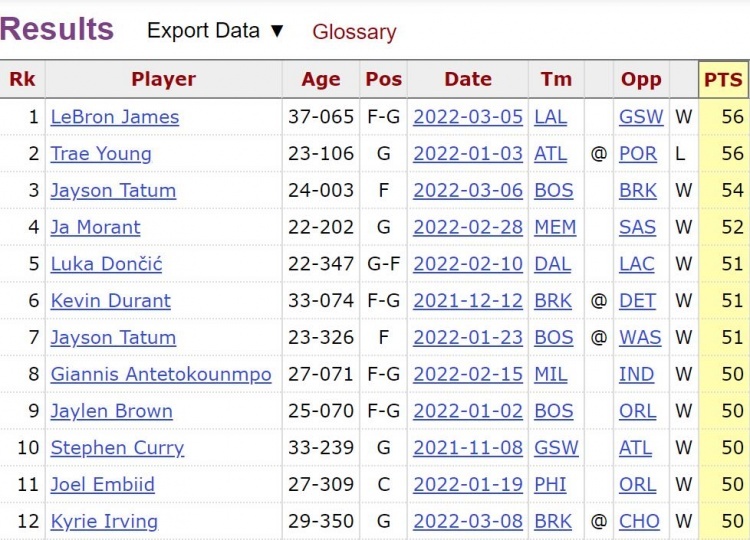Open the Glossary link
This screenshot has height=540, width=750.
tap(354, 32)
